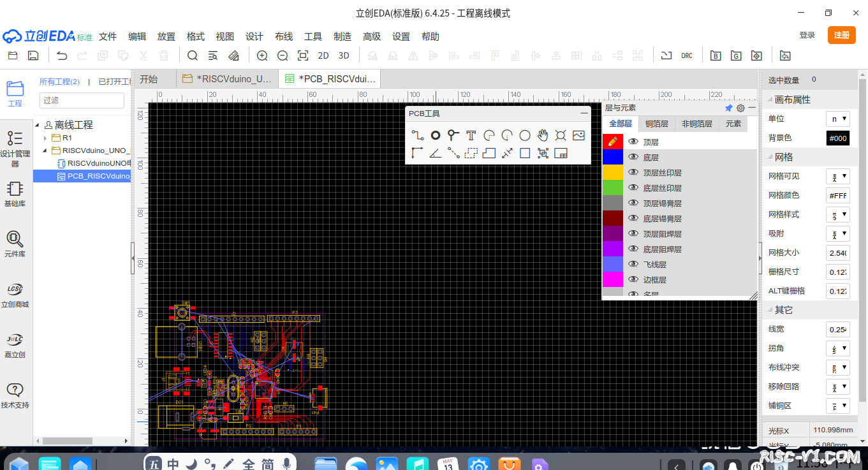Click the 注册 button
Screen dimensions: 868x470
coord(841,35)
